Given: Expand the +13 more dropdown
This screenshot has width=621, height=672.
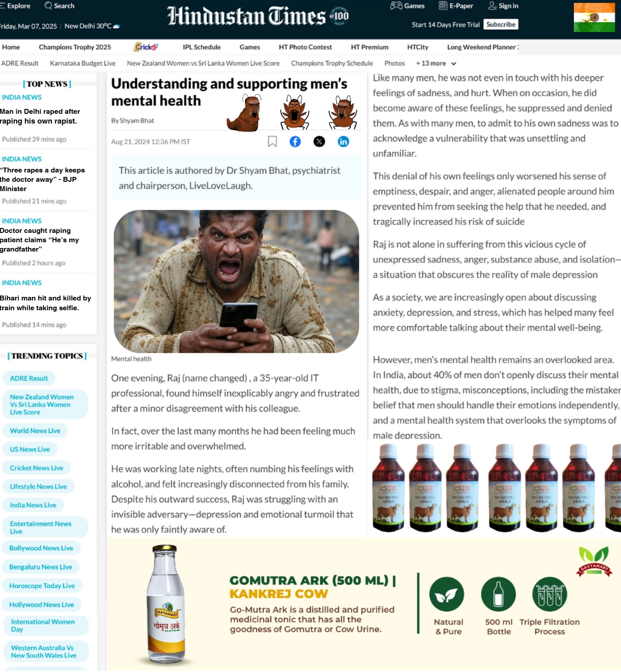Looking at the screenshot, I should tap(436, 64).
